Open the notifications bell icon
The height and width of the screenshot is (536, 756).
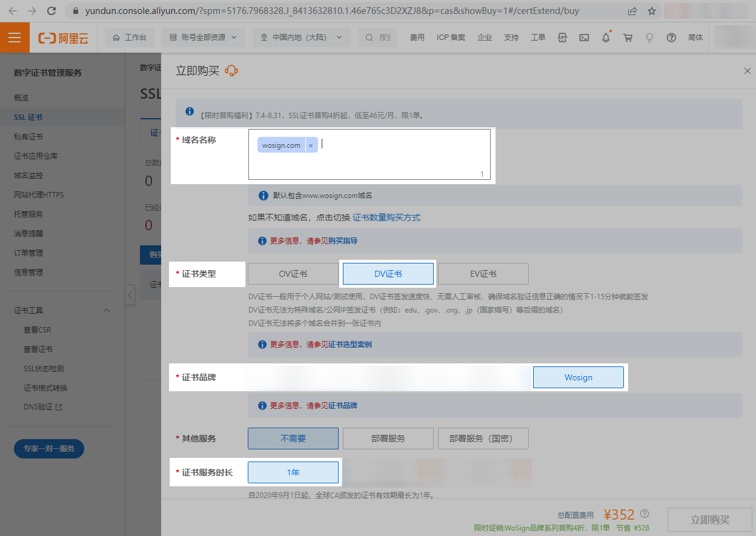606,37
